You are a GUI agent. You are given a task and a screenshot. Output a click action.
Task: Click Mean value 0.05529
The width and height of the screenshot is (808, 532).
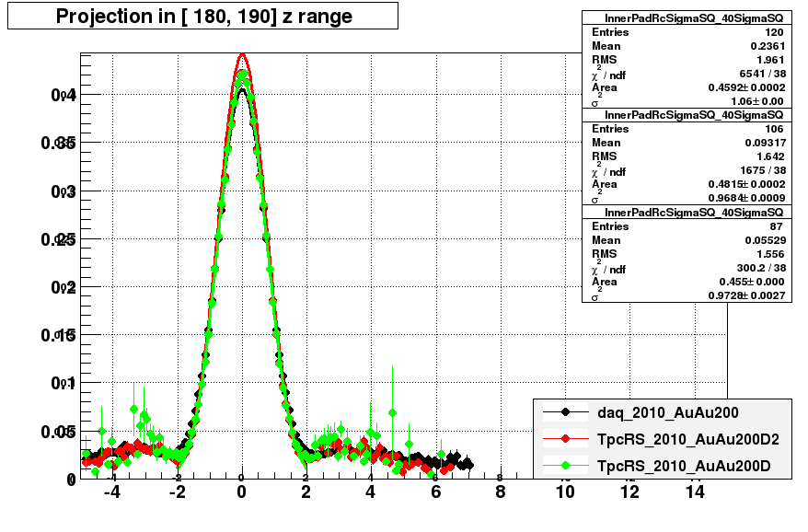click(766, 240)
